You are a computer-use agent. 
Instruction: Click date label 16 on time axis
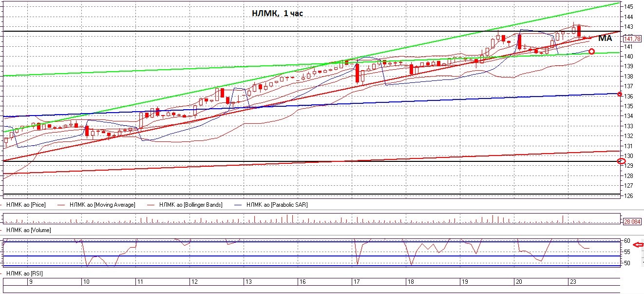point(303,282)
